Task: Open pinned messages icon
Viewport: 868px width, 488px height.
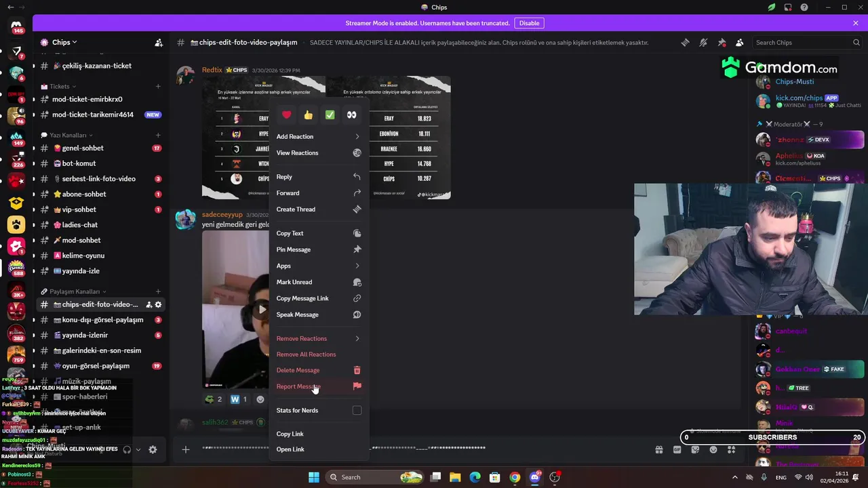Action: (x=722, y=42)
